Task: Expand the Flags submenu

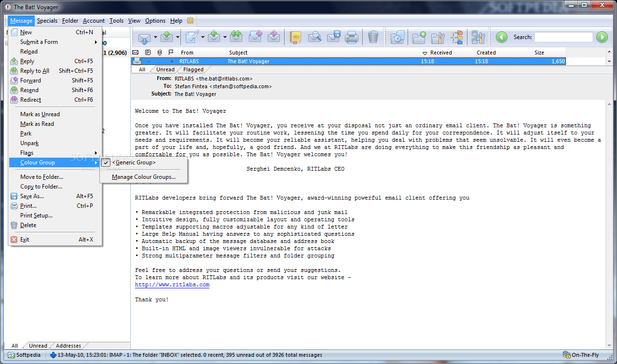Action: [x=55, y=153]
